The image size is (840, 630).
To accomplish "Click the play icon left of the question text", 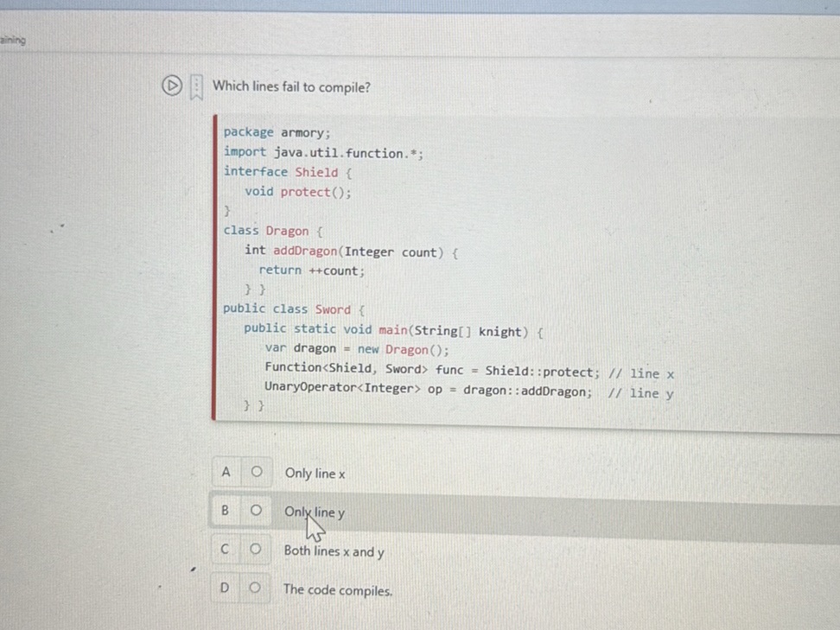I will [x=172, y=86].
